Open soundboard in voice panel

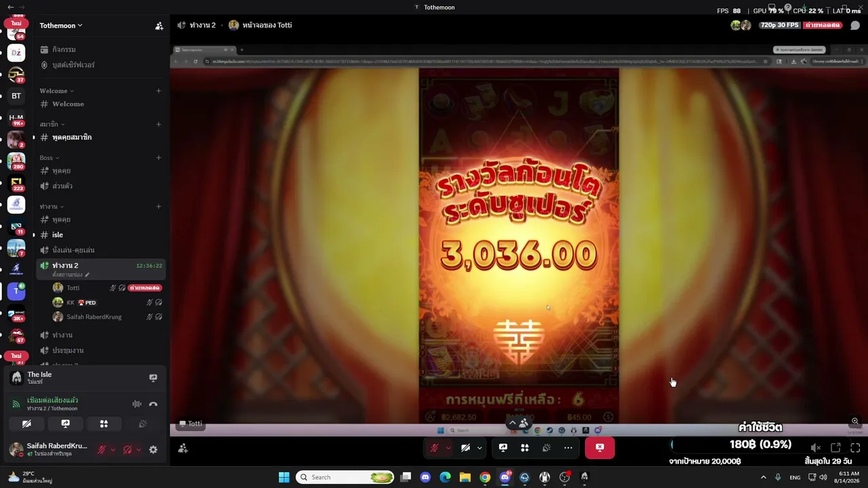[142, 424]
